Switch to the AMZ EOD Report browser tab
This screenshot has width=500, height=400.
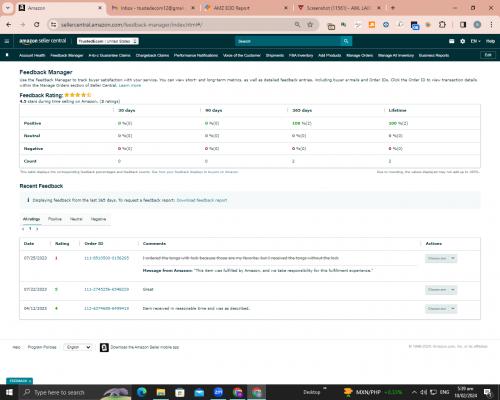tap(245, 8)
